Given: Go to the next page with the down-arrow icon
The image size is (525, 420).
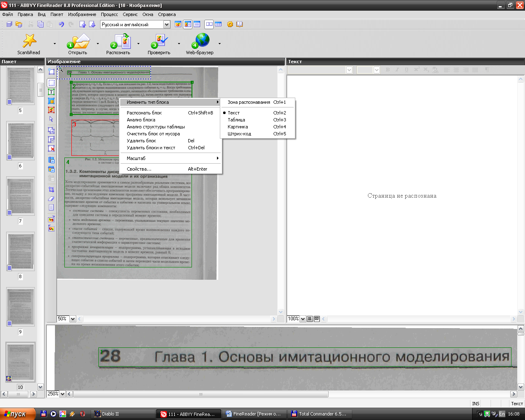Looking at the screenshot, I should click(x=92, y=24).
